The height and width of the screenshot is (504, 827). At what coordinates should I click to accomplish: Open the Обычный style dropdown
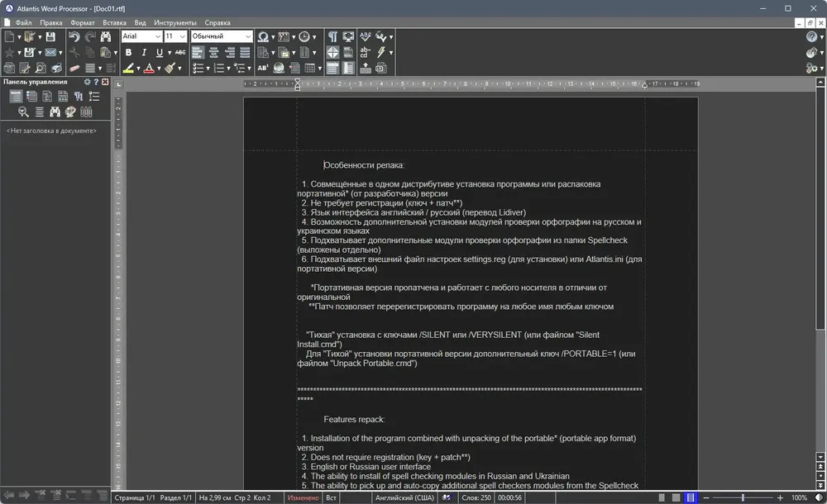(x=222, y=36)
